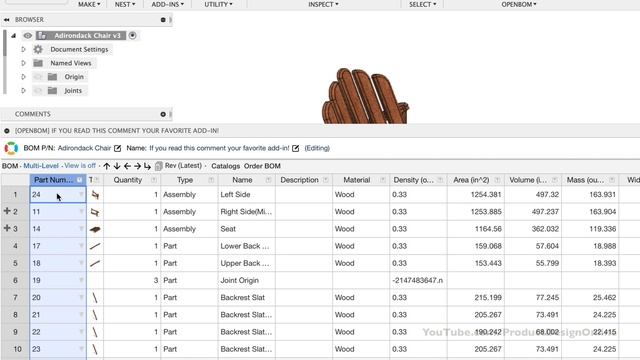Screen dimensions: 640x360
Task: Open Catalogs
Action: pyautogui.click(x=225, y=166)
